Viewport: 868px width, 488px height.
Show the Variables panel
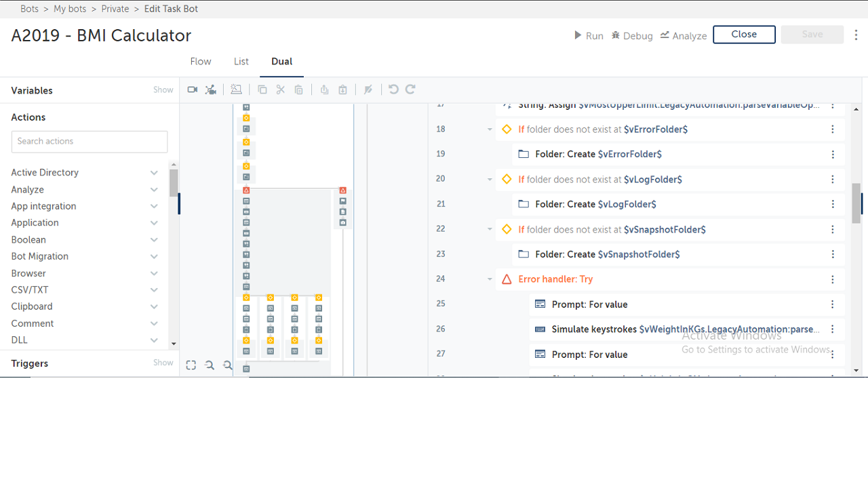(163, 90)
